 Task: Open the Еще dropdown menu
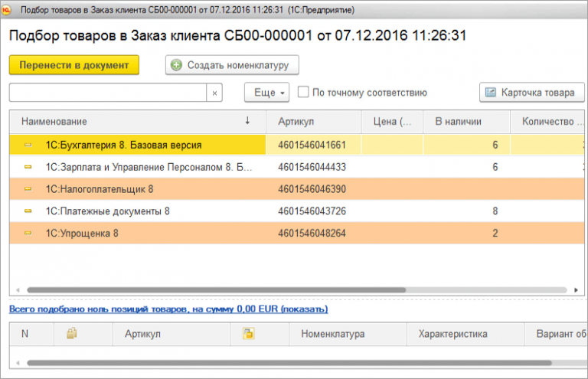(x=266, y=93)
